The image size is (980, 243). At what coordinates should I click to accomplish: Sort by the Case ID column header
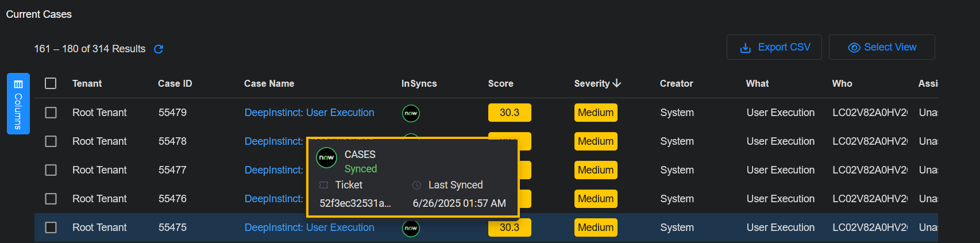(175, 83)
